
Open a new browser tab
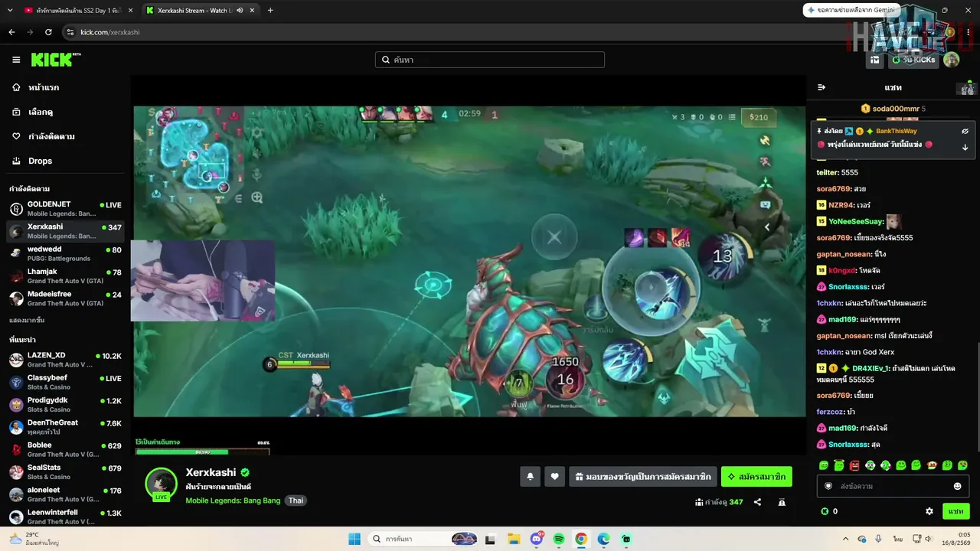270,11
